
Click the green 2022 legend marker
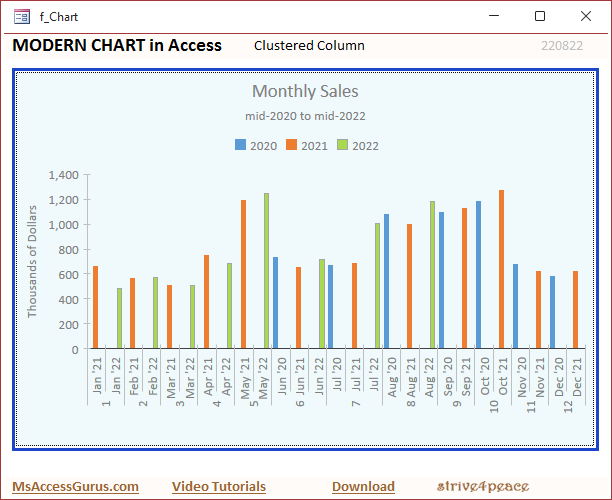pyautogui.click(x=344, y=146)
